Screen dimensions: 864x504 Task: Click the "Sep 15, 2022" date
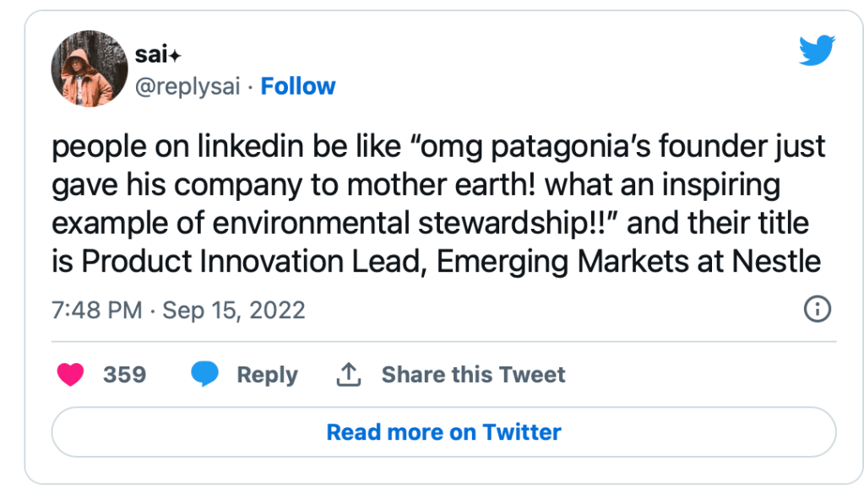(x=234, y=310)
